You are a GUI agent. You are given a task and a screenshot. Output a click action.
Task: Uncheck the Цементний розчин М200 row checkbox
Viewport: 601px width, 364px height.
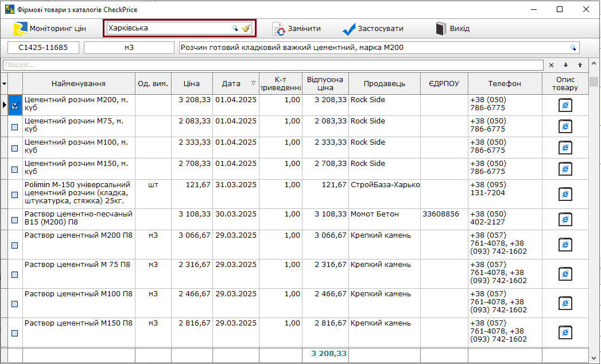coord(15,105)
